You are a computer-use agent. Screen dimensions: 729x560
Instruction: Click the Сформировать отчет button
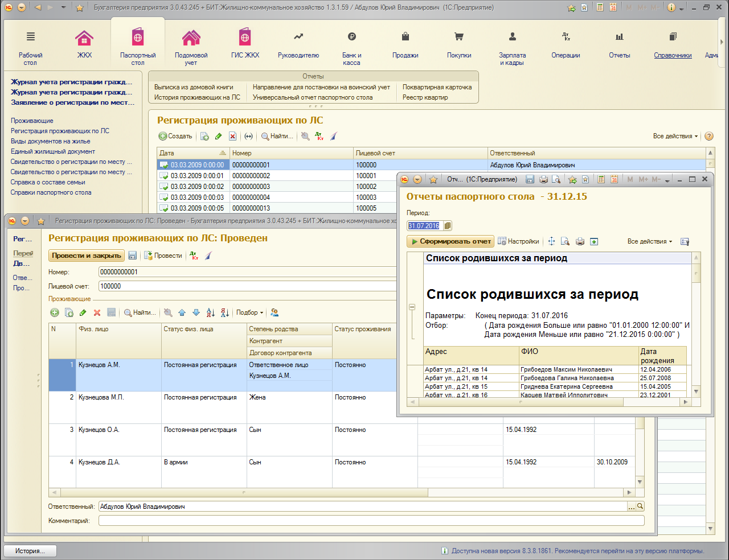(x=450, y=241)
